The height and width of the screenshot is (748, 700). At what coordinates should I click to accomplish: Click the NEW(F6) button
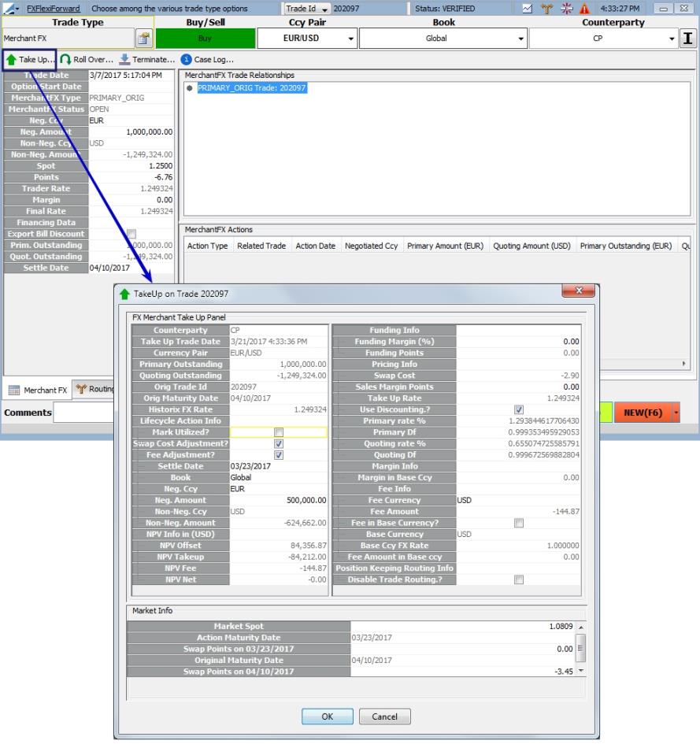(x=643, y=413)
